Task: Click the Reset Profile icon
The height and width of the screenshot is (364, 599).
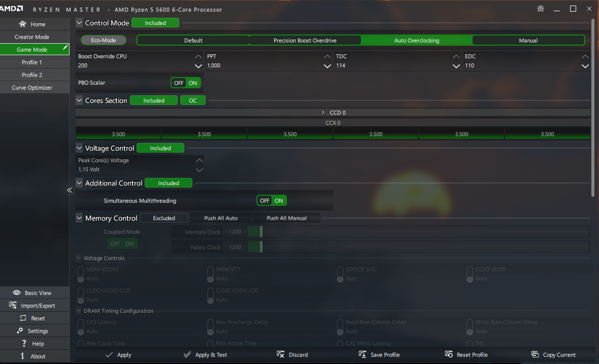Action: 449,354
